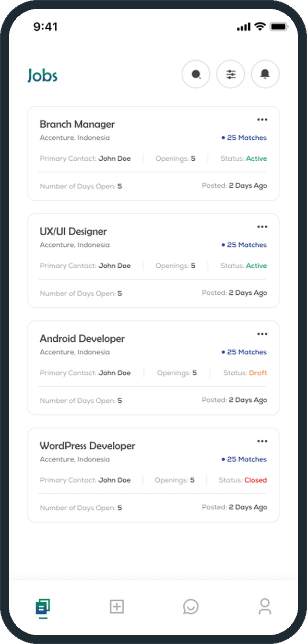307x644 pixels.
Task: Open the chat messages icon
Action: [x=191, y=606]
